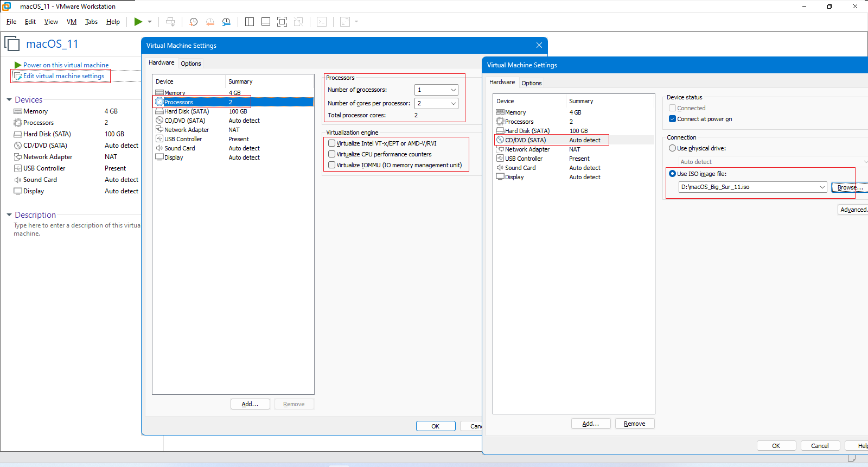
Task: Click OK in right settings dialog
Action: pos(776,446)
